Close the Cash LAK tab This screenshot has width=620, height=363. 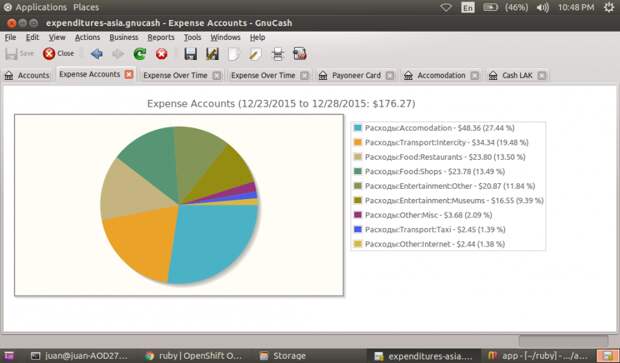click(x=542, y=76)
